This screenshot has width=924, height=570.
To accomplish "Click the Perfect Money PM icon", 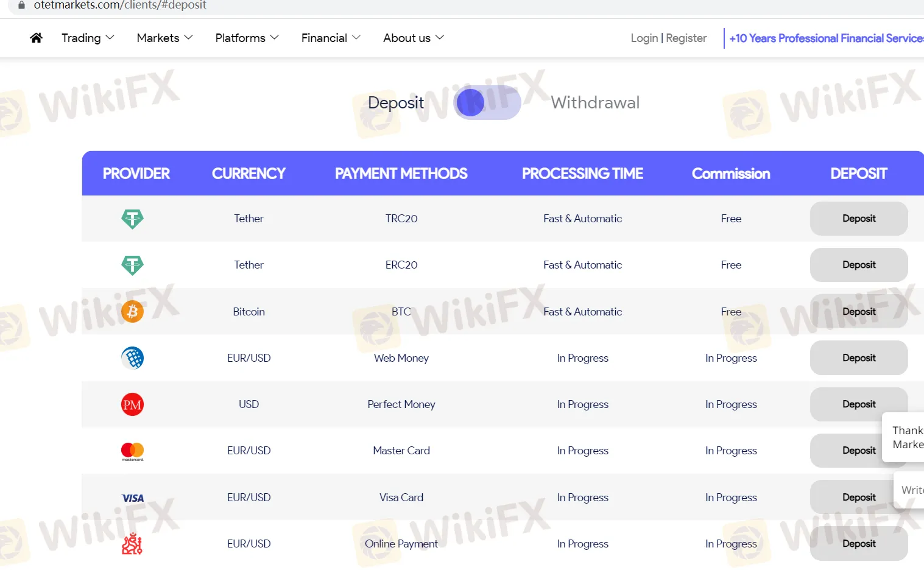I will point(132,404).
